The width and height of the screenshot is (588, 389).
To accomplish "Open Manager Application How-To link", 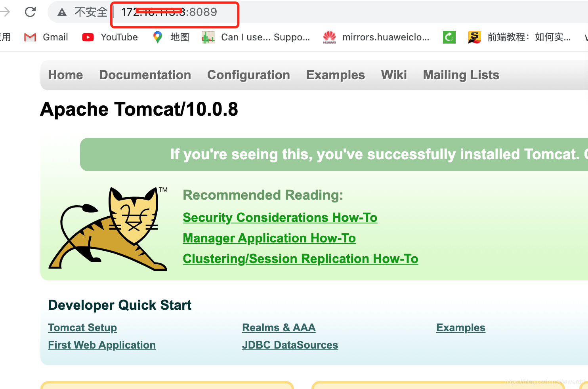I will point(269,238).
